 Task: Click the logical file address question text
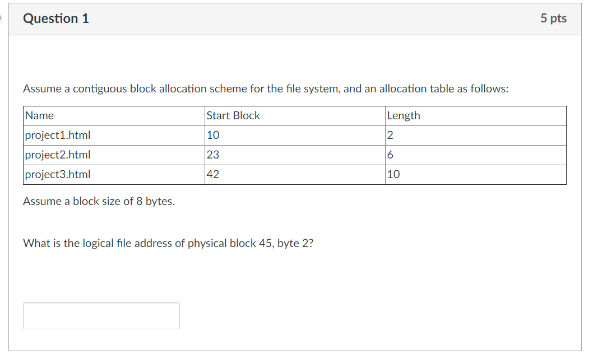pyautogui.click(x=168, y=243)
